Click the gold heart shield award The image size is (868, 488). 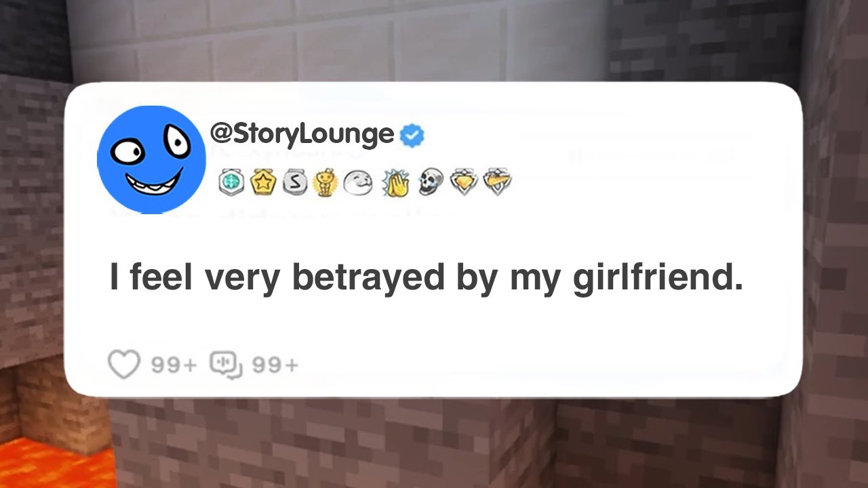click(465, 182)
